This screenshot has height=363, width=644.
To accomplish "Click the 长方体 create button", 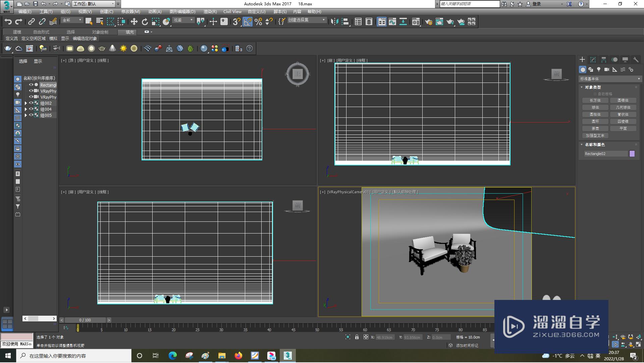I will coord(595,100).
